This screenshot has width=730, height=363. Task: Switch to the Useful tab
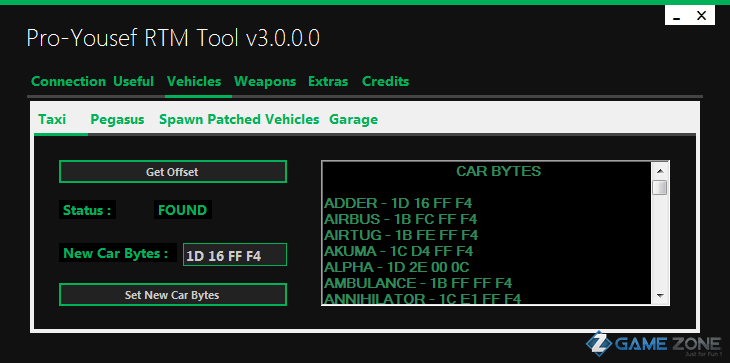tap(134, 81)
